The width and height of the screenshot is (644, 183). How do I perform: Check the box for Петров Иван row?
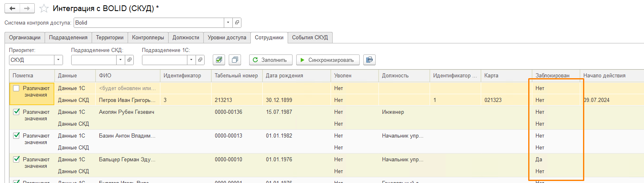[16, 88]
